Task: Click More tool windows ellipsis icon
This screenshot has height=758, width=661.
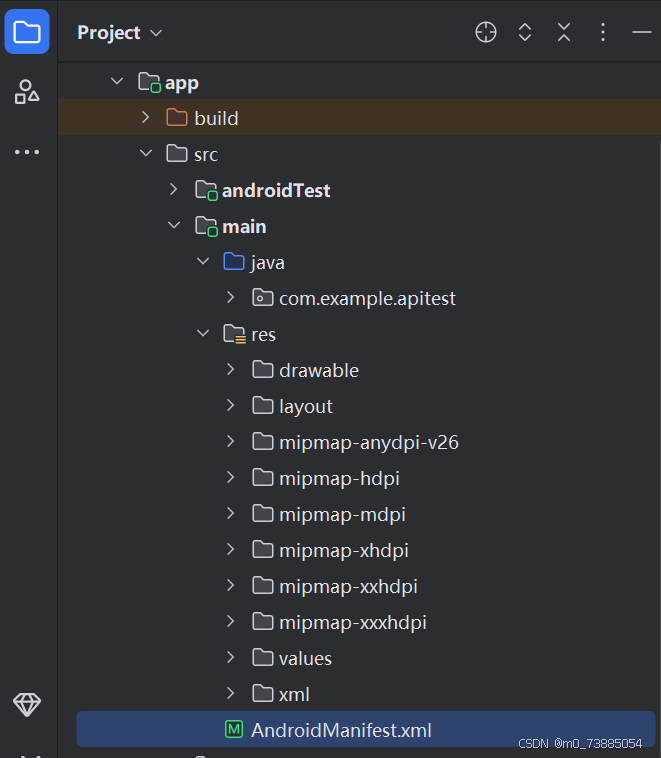Action: point(27,152)
